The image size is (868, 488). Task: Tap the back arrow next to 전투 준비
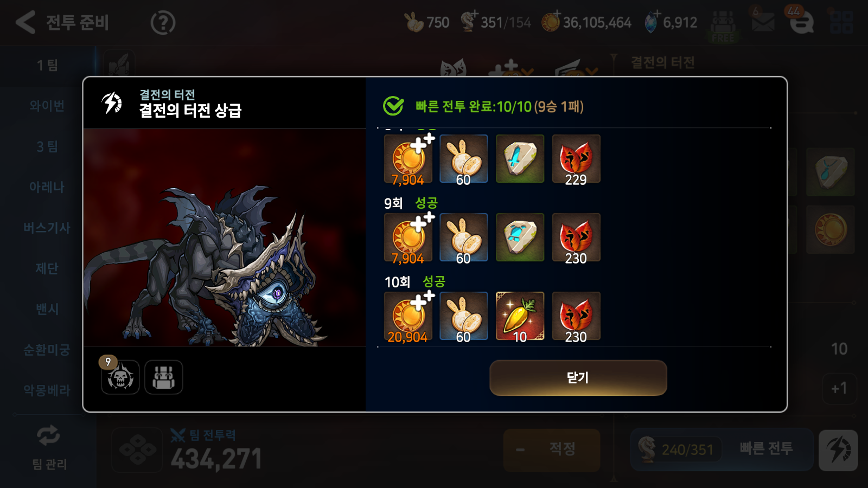25,22
